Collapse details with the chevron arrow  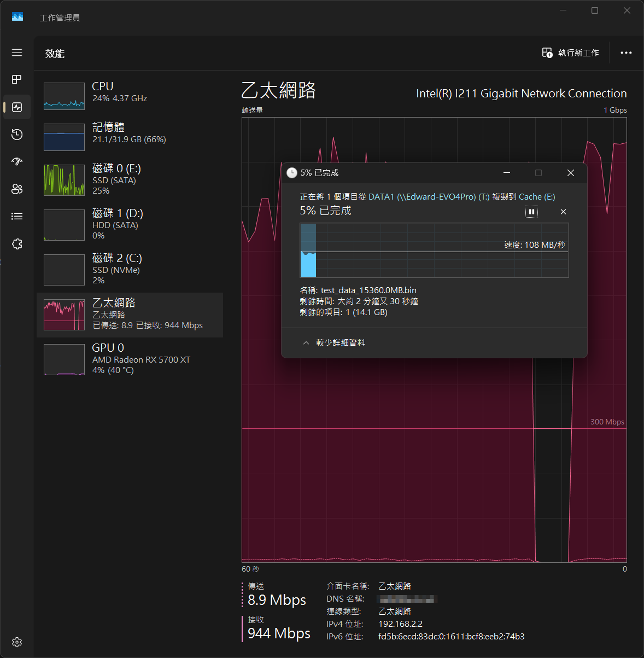[x=306, y=343]
